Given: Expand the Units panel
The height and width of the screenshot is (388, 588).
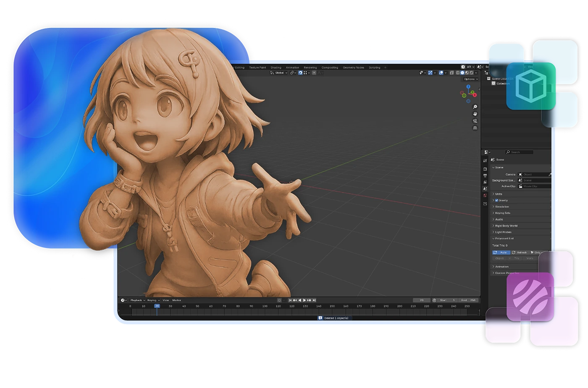Looking at the screenshot, I should tap(499, 194).
